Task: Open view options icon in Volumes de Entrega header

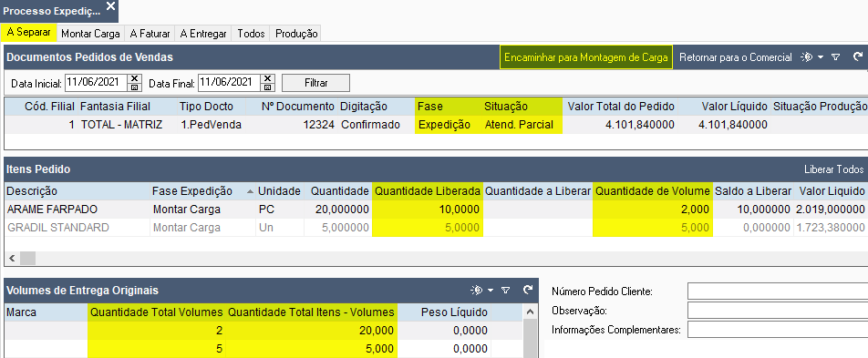Action: 476,290
